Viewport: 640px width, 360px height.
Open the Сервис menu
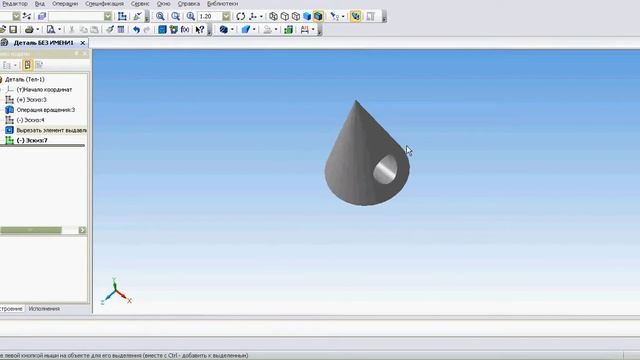tap(140, 4)
